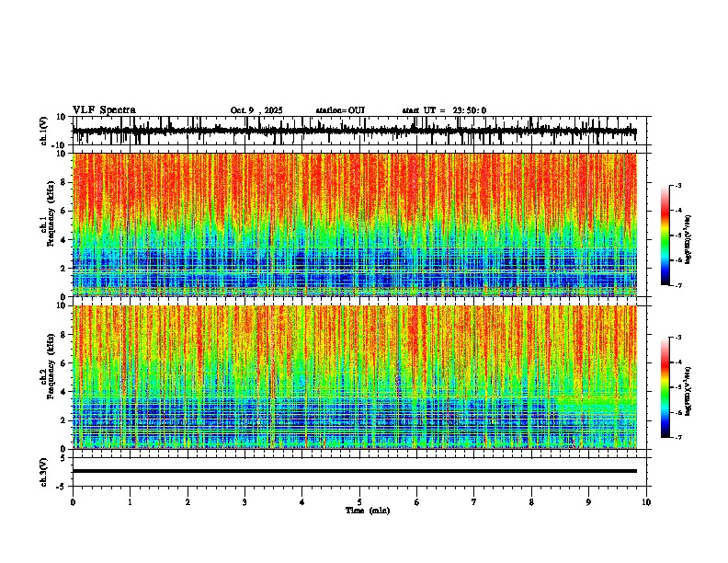Screen dimensions: 728x563
Task: Click the time axis tick label "2"
Action: pos(188,502)
